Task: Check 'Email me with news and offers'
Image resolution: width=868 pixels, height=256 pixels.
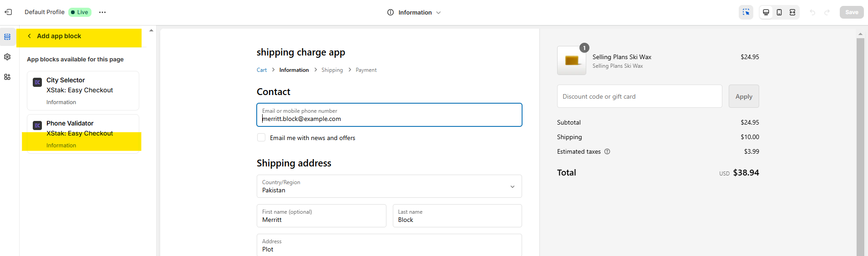Action: coord(261,137)
